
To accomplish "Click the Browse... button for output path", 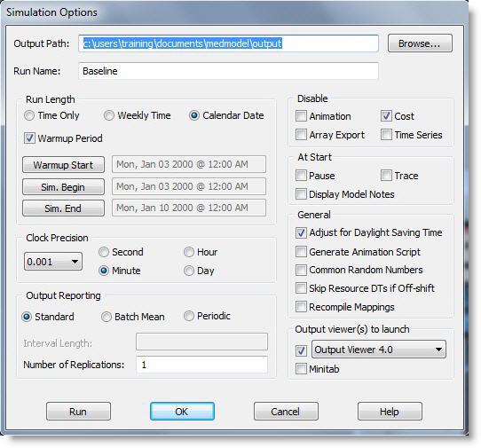I will pyautogui.click(x=420, y=43).
